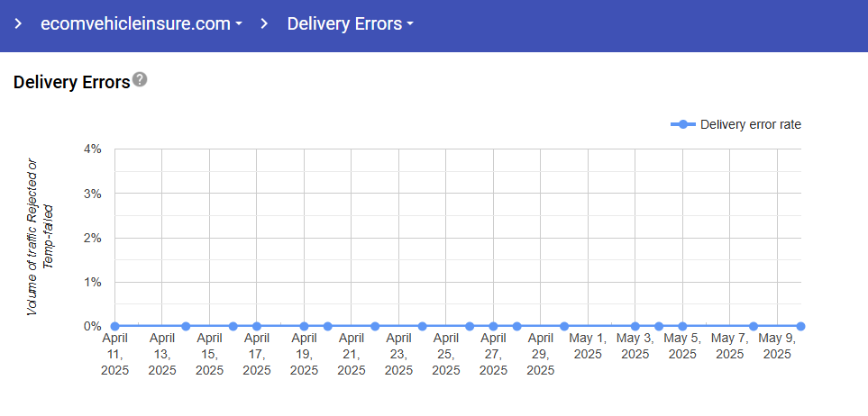The width and height of the screenshot is (868, 416).
Task: Choose the April 24 data point
Action: 422,326
